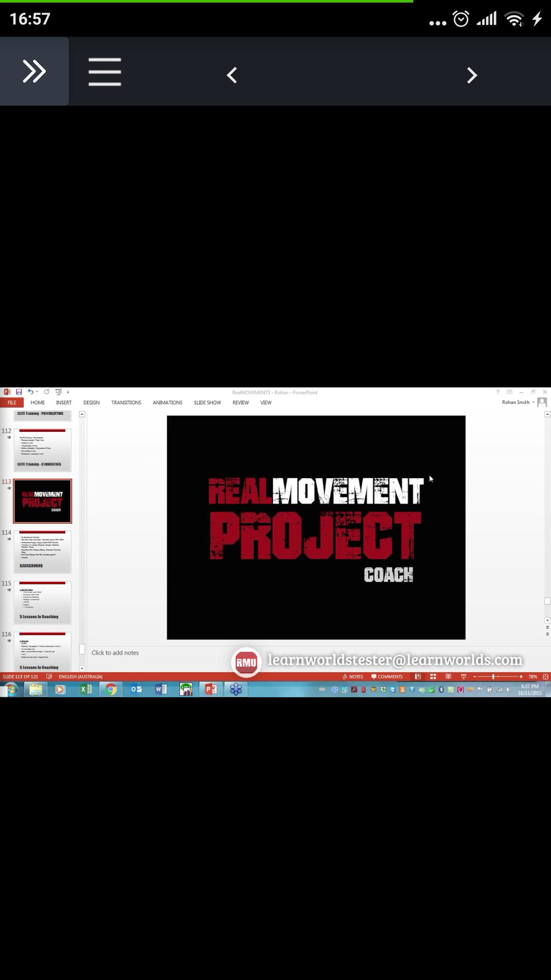551x980 pixels.
Task: Click the PowerPoint Help question mark
Action: click(x=497, y=392)
